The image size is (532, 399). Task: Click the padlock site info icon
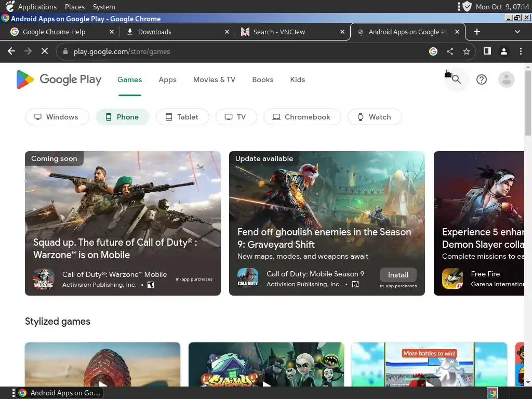(65, 51)
